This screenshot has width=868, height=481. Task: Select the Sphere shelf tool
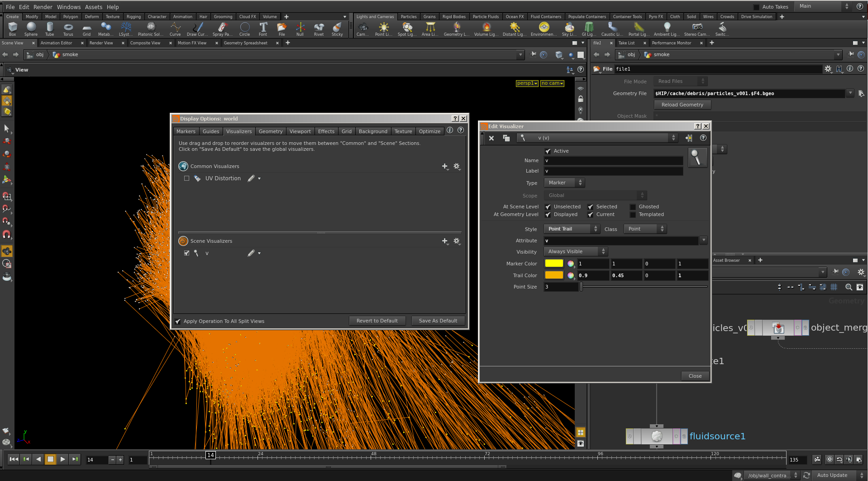[31, 29]
